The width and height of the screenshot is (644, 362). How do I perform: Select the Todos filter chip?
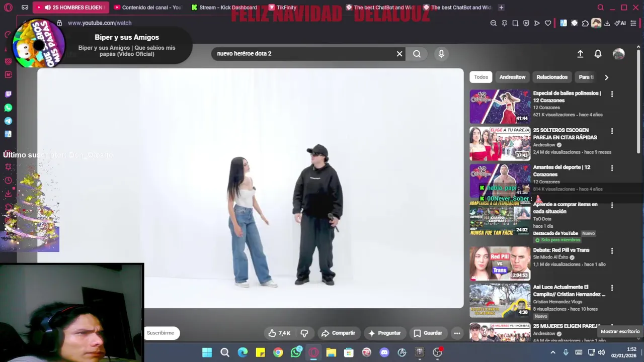coord(481,77)
